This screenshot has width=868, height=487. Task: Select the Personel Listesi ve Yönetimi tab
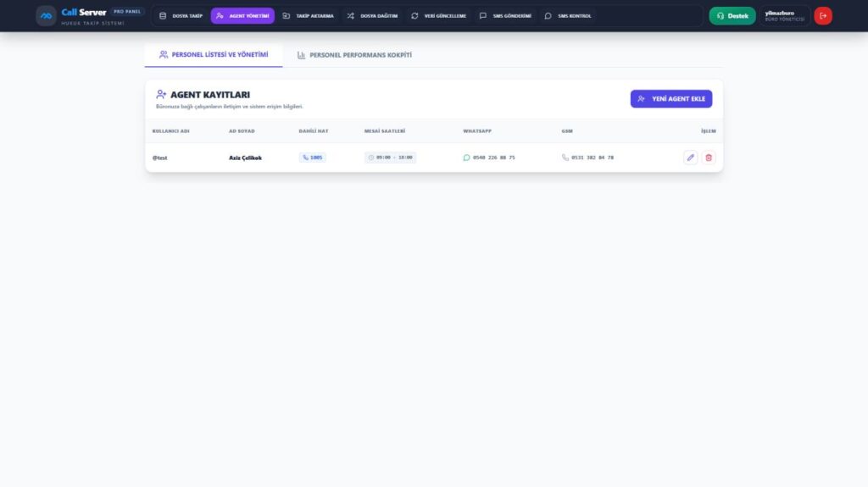click(x=213, y=55)
